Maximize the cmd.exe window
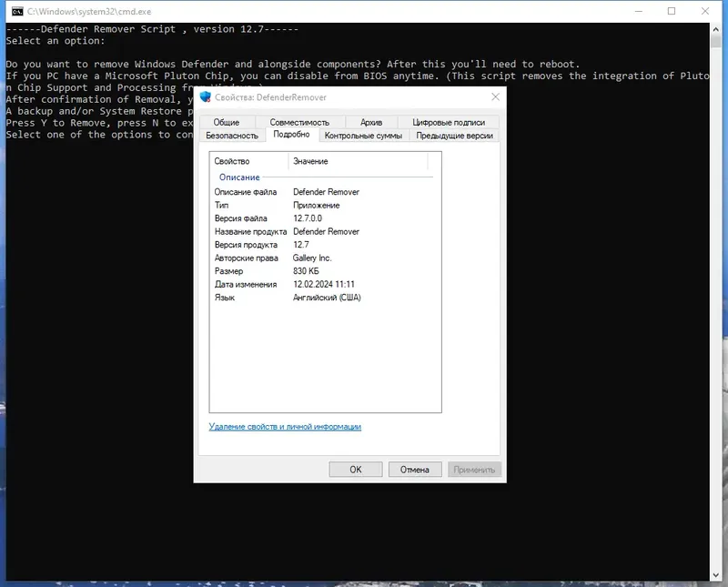 pos(672,11)
